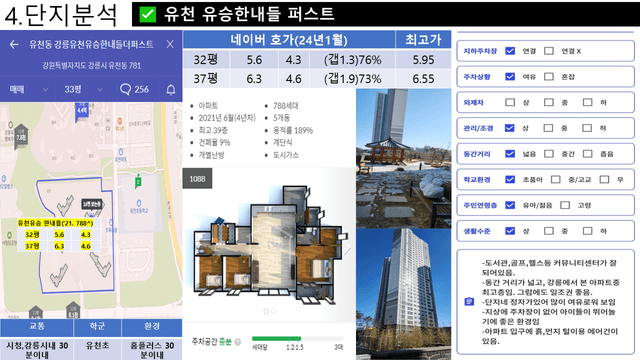Check 외제차 하 checkbox
Viewport: 640px width, 360px height.
[587, 102]
